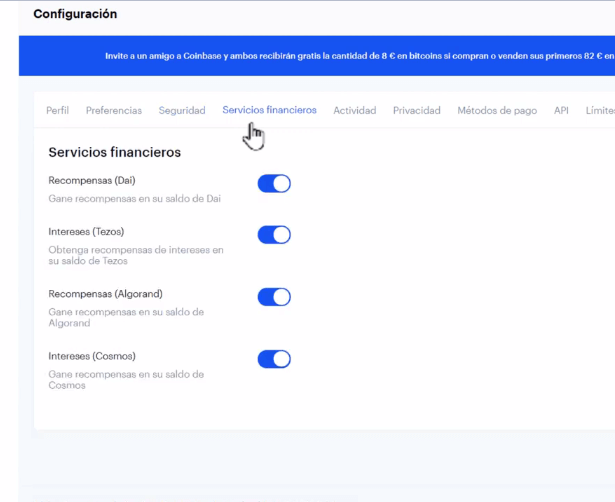615x502 pixels.
Task: Click the Recompensas (Algorand) label text
Action: click(105, 294)
